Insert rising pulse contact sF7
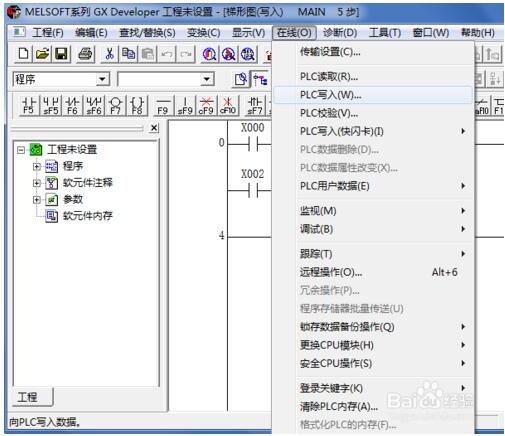 pyautogui.click(x=255, y=105)
